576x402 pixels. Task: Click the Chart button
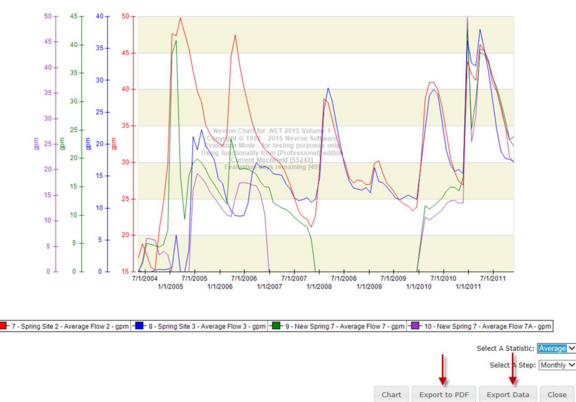coord(391,394)
